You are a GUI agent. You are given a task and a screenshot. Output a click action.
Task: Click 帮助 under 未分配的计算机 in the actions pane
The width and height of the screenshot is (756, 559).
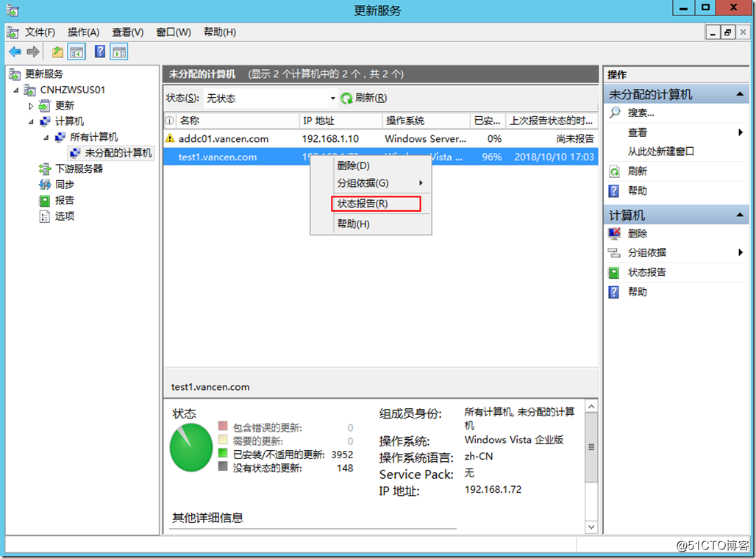point(637,191)
